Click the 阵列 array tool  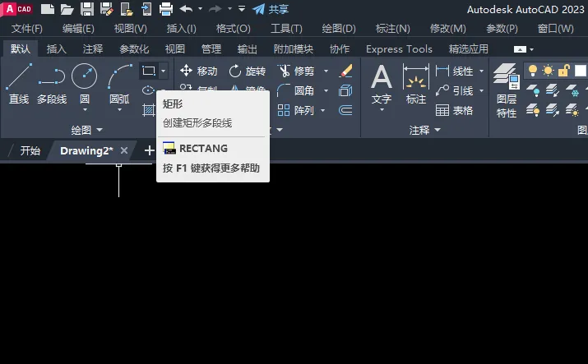click(x=295, y=110)
